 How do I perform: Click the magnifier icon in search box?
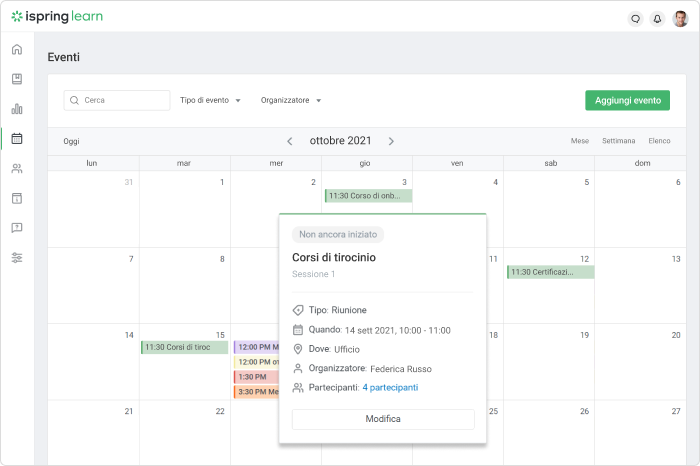[x=75, y=100]
